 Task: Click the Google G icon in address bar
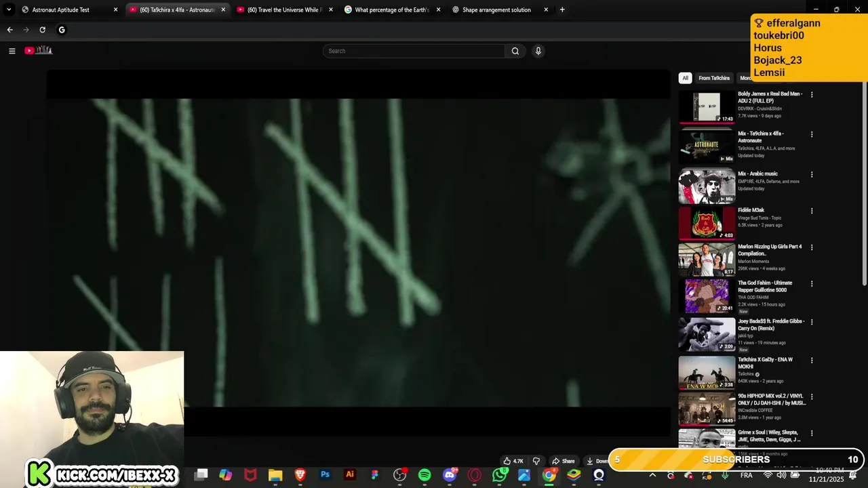pos(62,30)
